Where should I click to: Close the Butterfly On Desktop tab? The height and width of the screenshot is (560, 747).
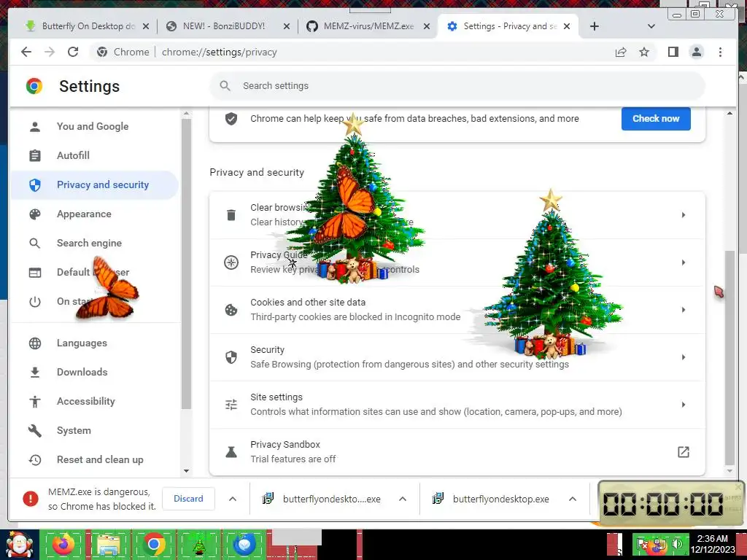coord(146,27)
